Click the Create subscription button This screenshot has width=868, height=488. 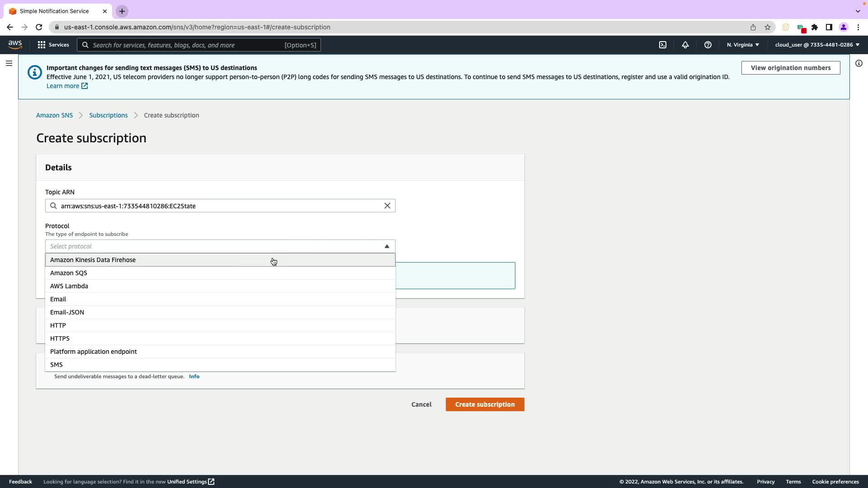pos(485,404)
